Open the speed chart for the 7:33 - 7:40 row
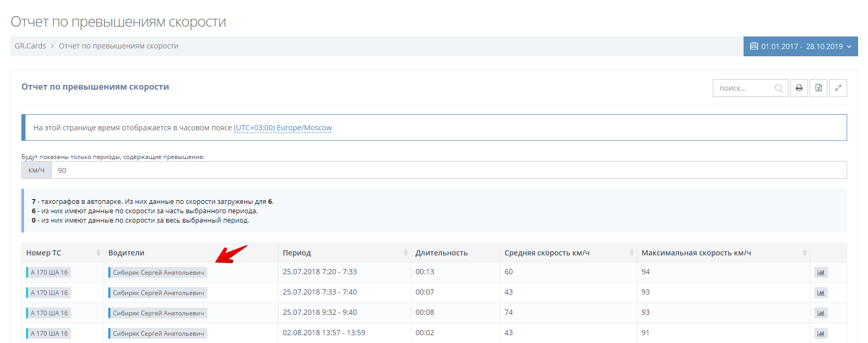The width and height of the screenshot is (868, 343). point(821,293)
